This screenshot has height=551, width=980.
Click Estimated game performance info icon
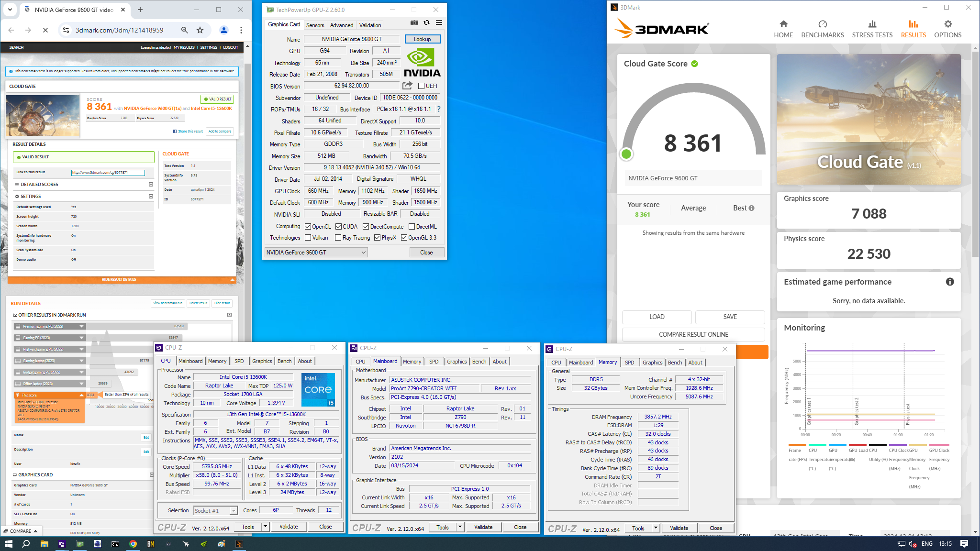click(x=950, y=282)
